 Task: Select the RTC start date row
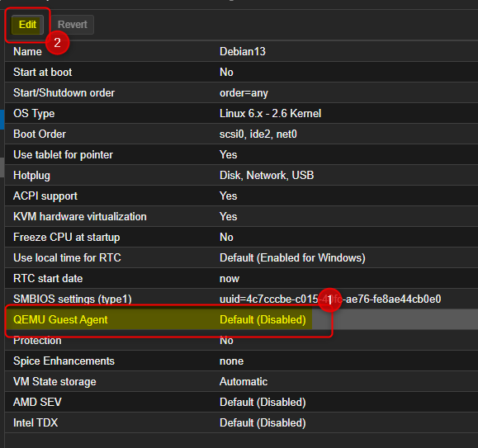pyautogui.click(x=241, y=278)
